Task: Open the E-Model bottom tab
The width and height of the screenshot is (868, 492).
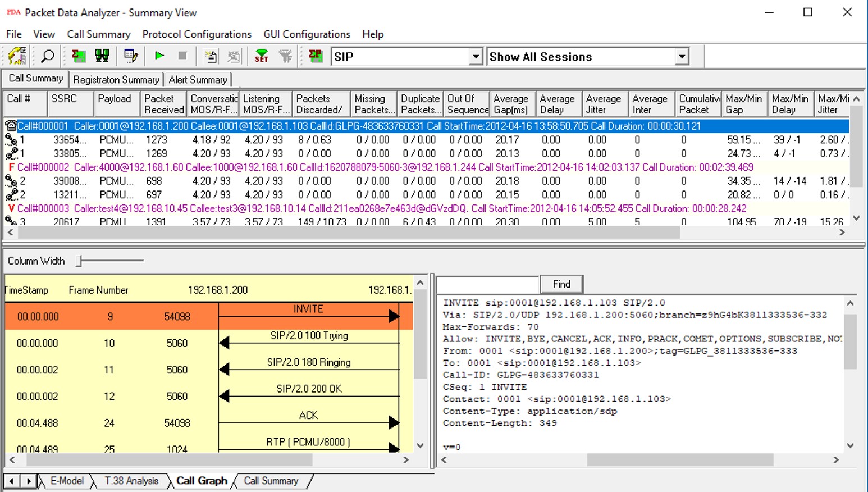Action: click(66, 481)
